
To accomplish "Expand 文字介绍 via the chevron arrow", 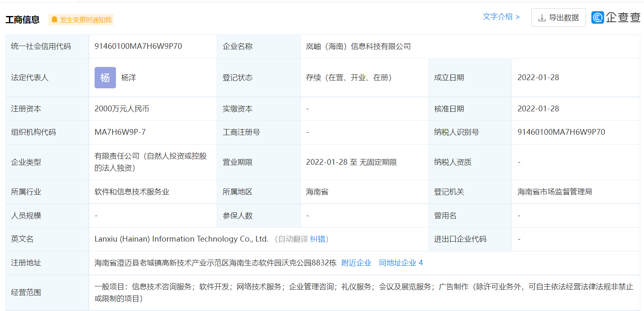I will (x=517, y=17).
